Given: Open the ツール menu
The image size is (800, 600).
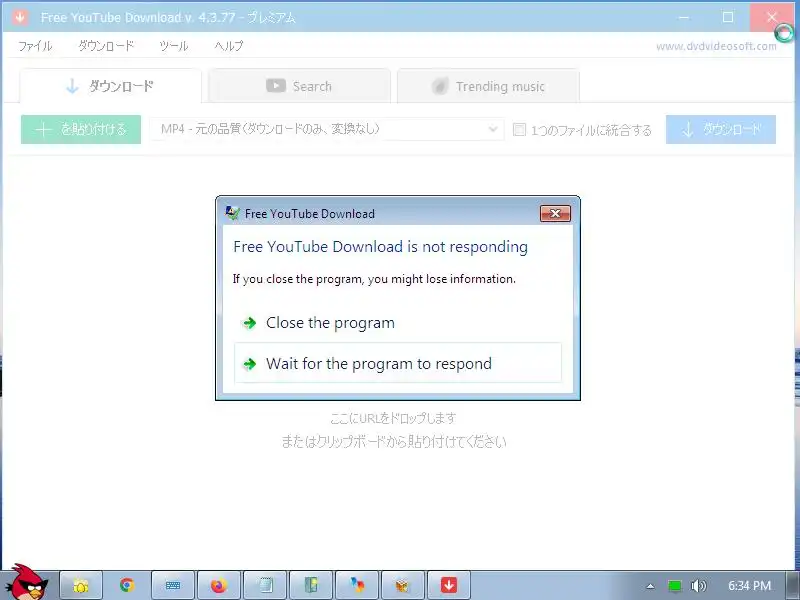Looking at the screenshot, I should pos(173,46).
